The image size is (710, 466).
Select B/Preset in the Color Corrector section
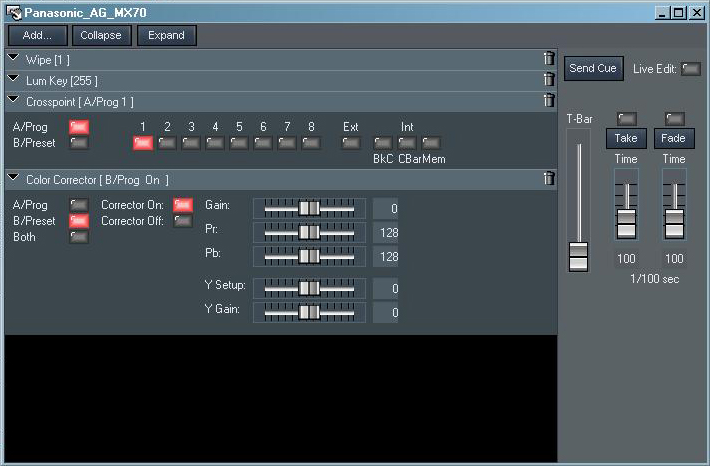pyautogui.click(x=79, y=221)
